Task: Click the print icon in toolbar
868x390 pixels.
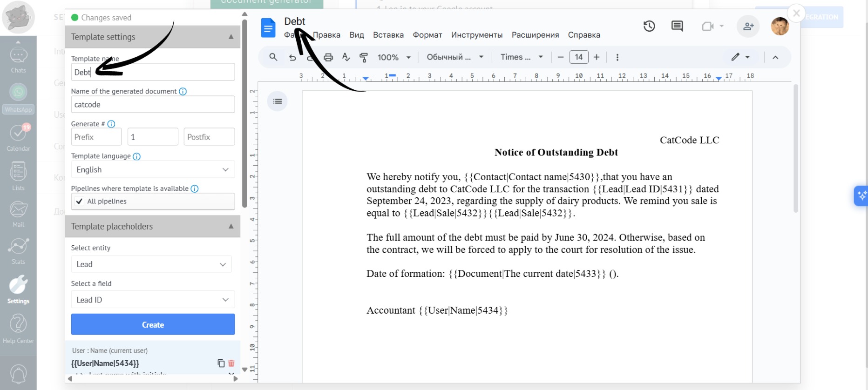Action: [328, 57]
